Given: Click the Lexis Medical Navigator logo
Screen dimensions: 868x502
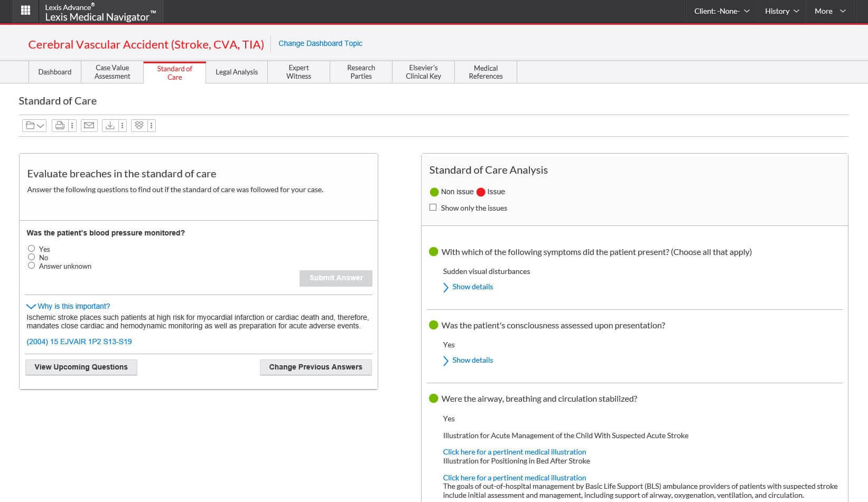Looking at the screenshot, I should pos(100,12).
